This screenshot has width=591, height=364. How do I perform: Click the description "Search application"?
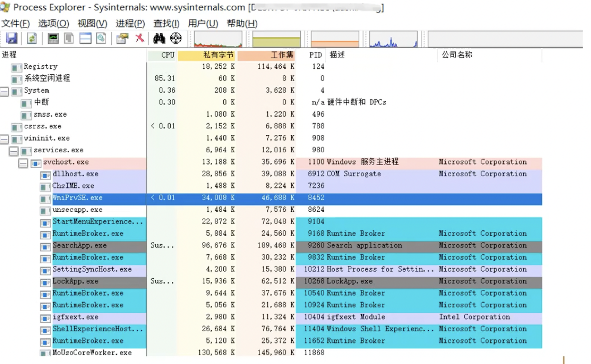364,246
